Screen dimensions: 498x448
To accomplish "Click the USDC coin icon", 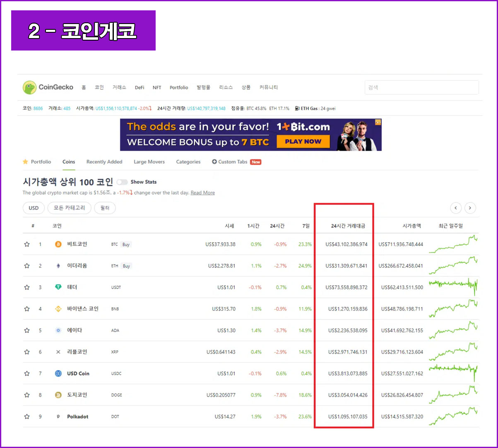I will 58,373.
